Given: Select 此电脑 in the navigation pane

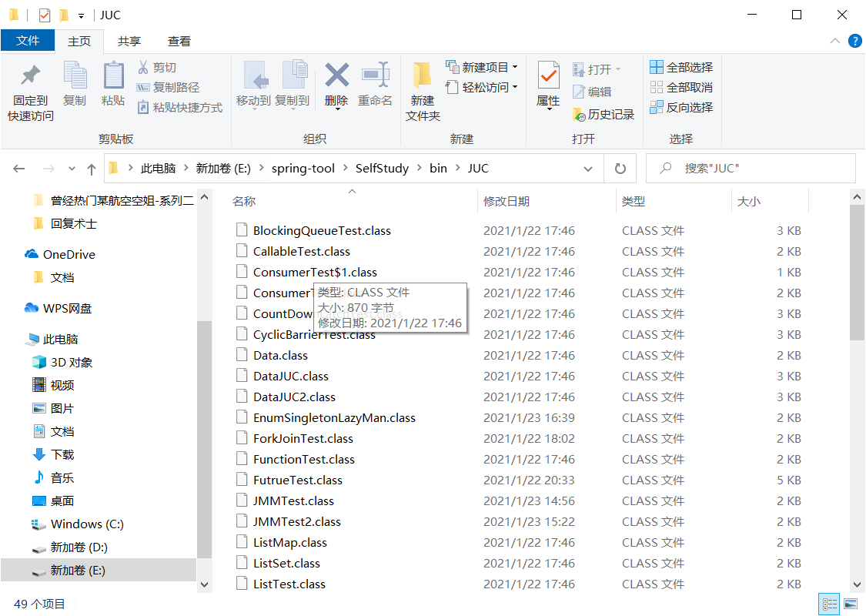Looking at the screenshot, I should pos(61,340).
